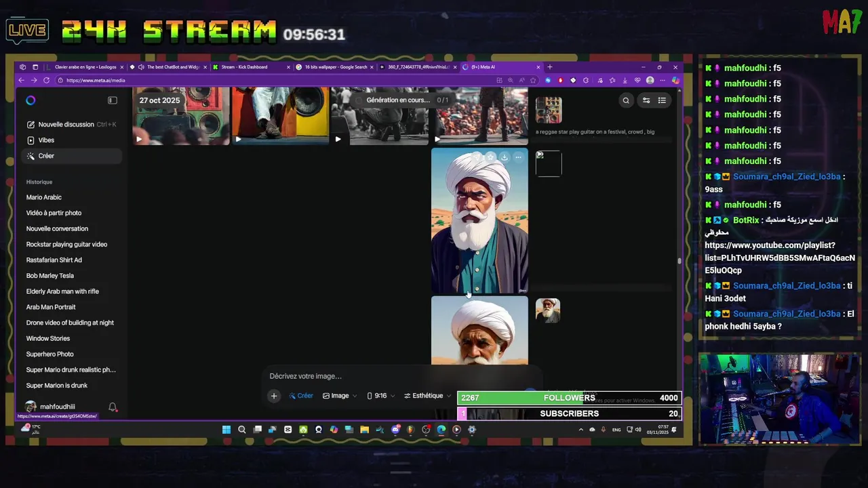Reload the meta.ai page
Screen dimensions: 868x488
point(46,80)
